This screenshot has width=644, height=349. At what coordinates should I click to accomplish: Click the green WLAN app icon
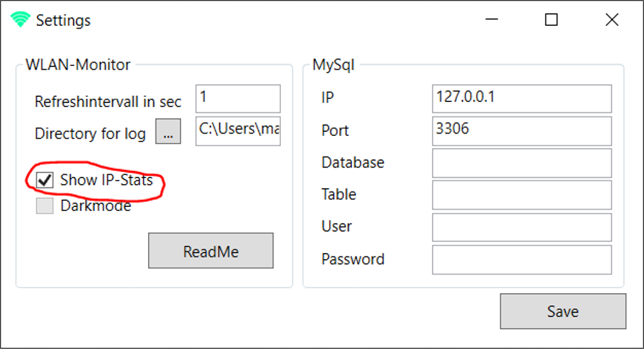(20, 20)
